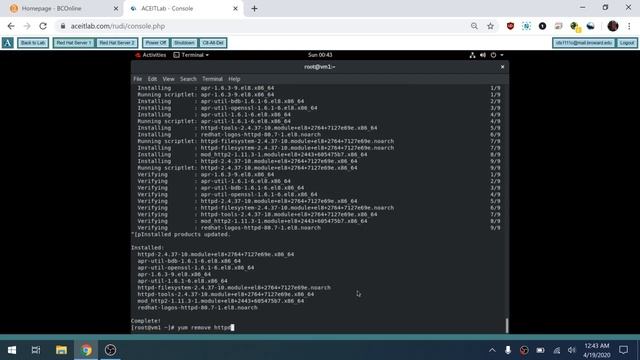This screenshot has width=640, height=360.
Task: Click the terminal scrollbar thumb
Action: (507, 325)
